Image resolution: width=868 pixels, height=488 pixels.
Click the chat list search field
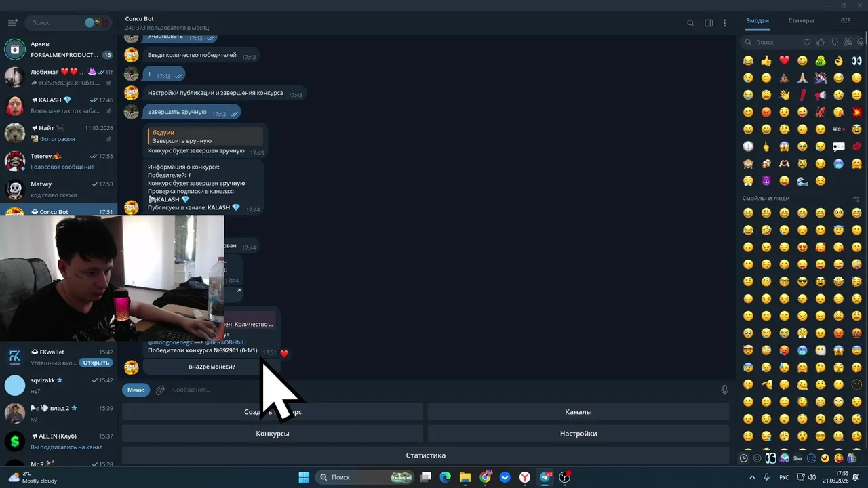(68, 22)
